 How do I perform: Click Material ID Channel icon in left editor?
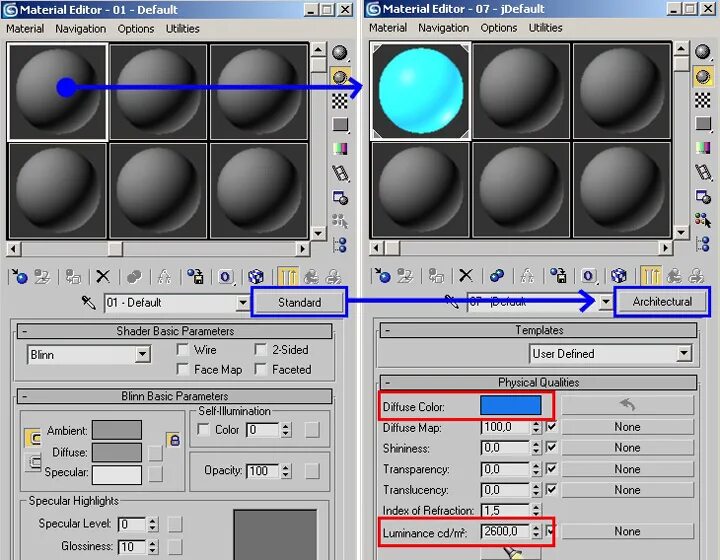(x=225, y=276)
